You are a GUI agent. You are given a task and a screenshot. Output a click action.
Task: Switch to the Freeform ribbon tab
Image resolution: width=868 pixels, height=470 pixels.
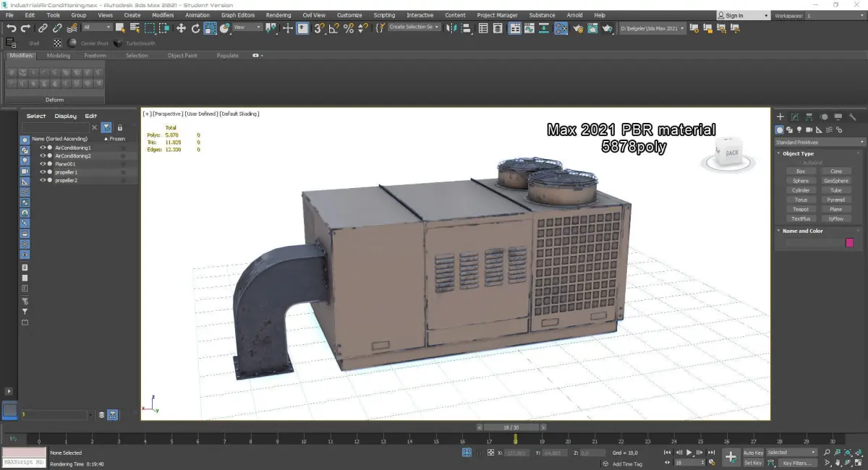pyautogui.click(x=95, y=56)
